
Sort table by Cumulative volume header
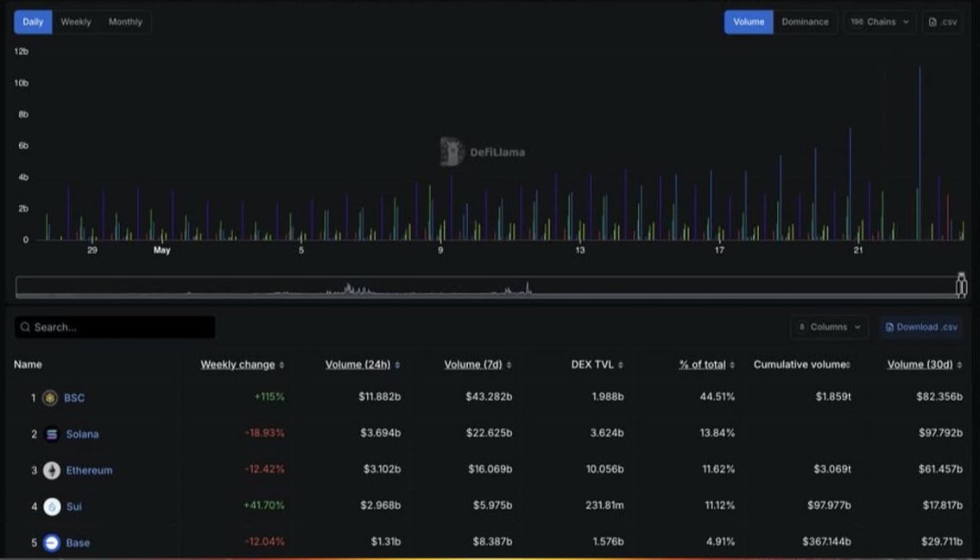coord(800,365)
